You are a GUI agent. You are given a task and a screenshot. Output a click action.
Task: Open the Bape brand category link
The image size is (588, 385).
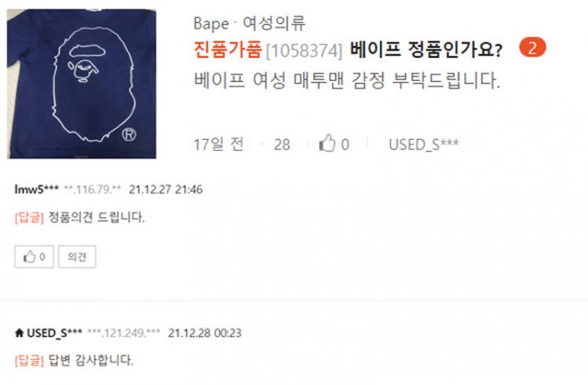pos(211,24)
